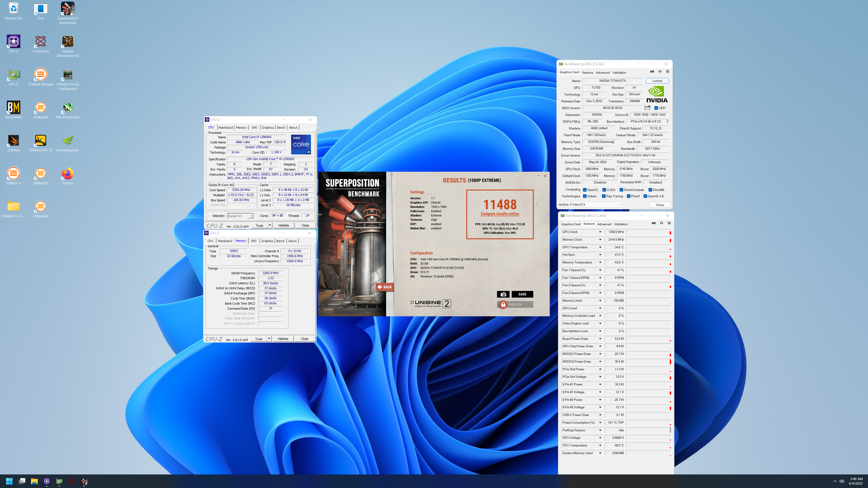Click the PUBLISH button in Superposition
The width and height of the screenshot is (868, 488).
515,305
